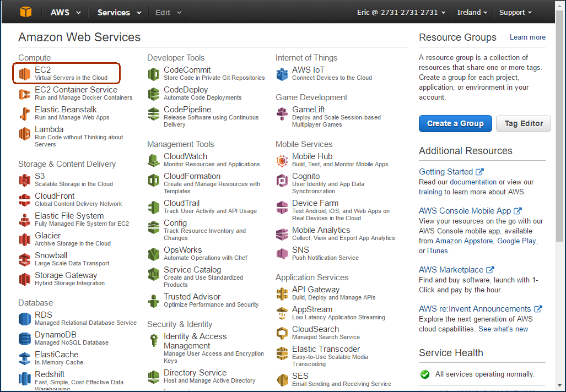The width and height of the screenshot is (566, 392).
Task: Click the Create a Group button
Action: pos(455,123)
